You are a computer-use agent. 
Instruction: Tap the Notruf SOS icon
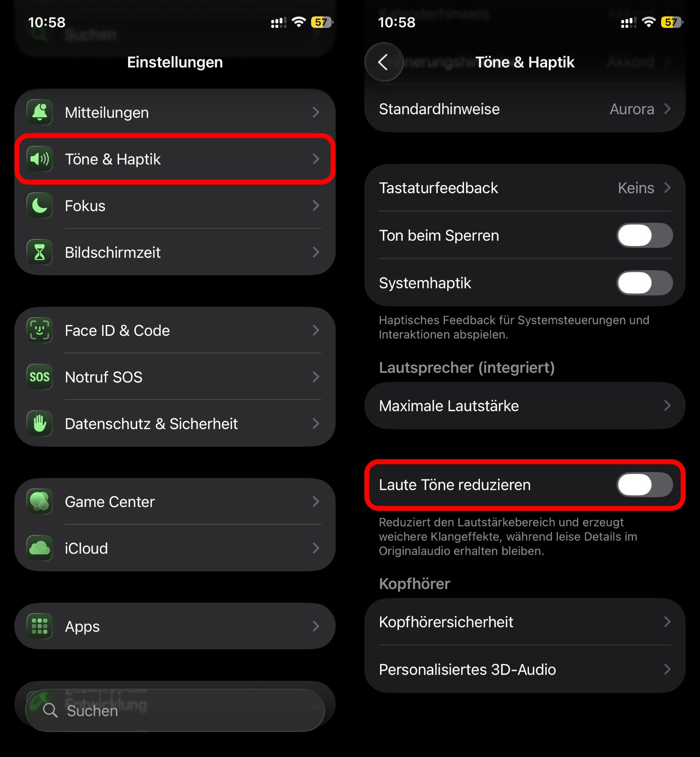40,377
